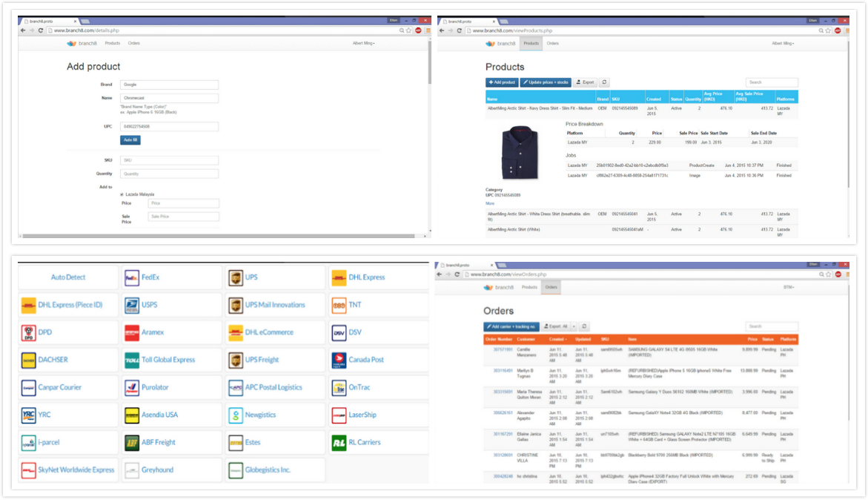Screen dimensions: 868x500
Task: Click horizontal scrollbar in Add product window
Action: 218,236
